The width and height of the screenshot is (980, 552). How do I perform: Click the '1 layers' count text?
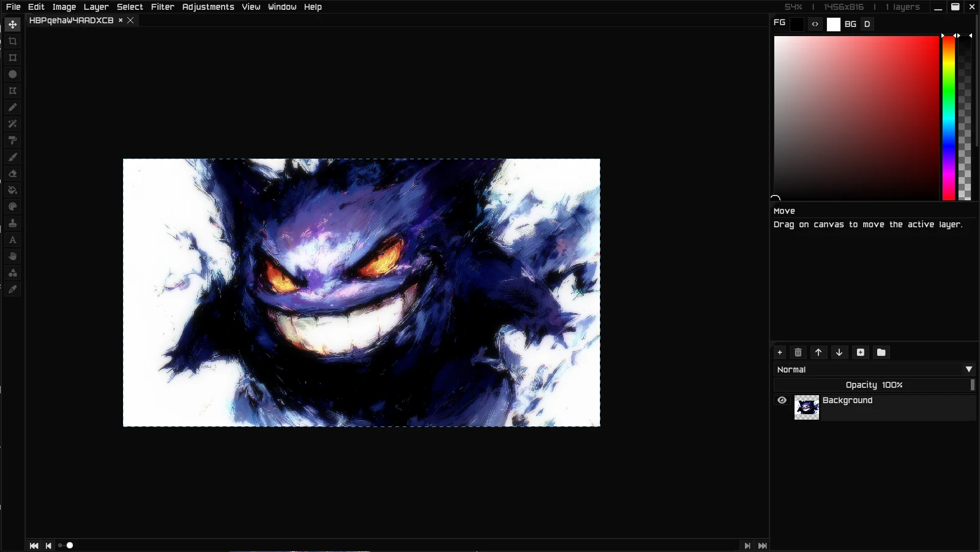click(x=903, y=7)
